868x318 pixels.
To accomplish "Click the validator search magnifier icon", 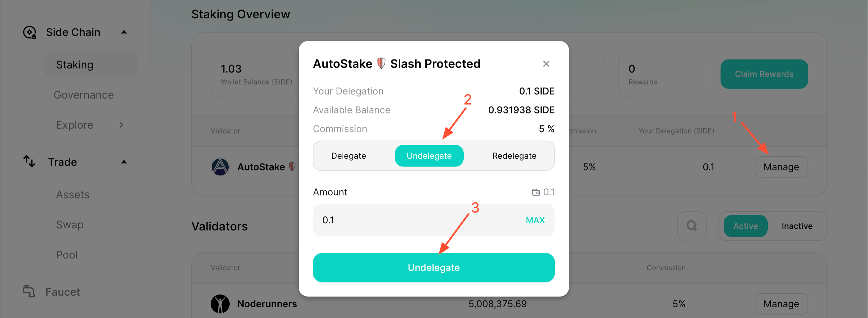I will coord(691,226).
